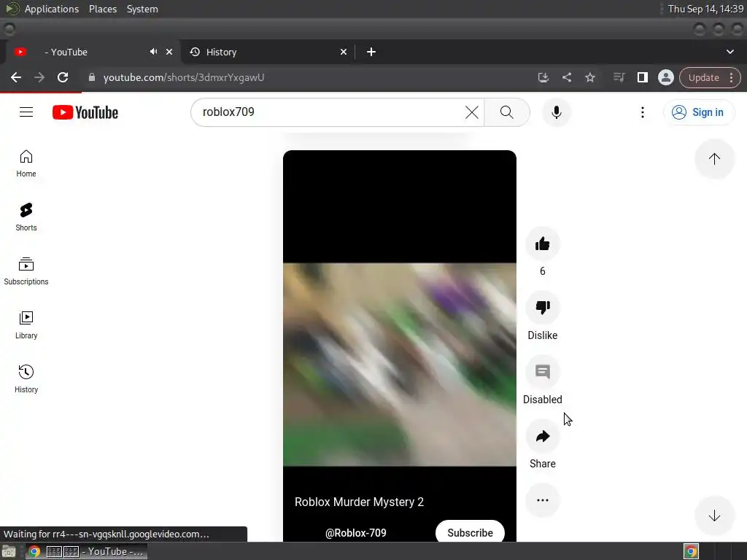Select YouTube window in the taskbar
This screenshot has height=560, width=747.
(86, 551)
